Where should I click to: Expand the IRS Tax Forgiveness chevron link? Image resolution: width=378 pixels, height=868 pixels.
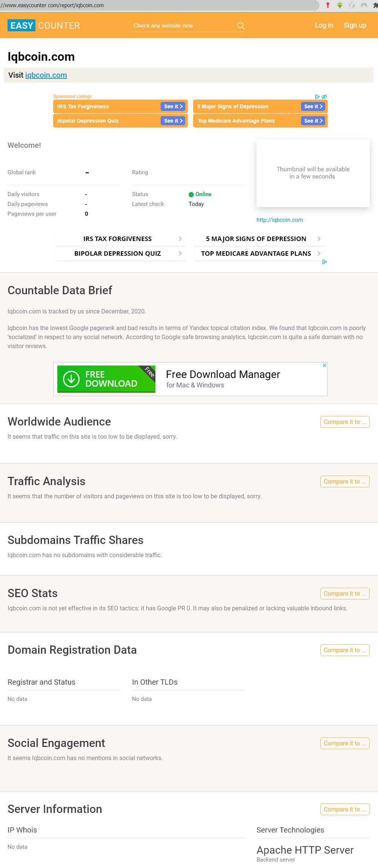180,239
